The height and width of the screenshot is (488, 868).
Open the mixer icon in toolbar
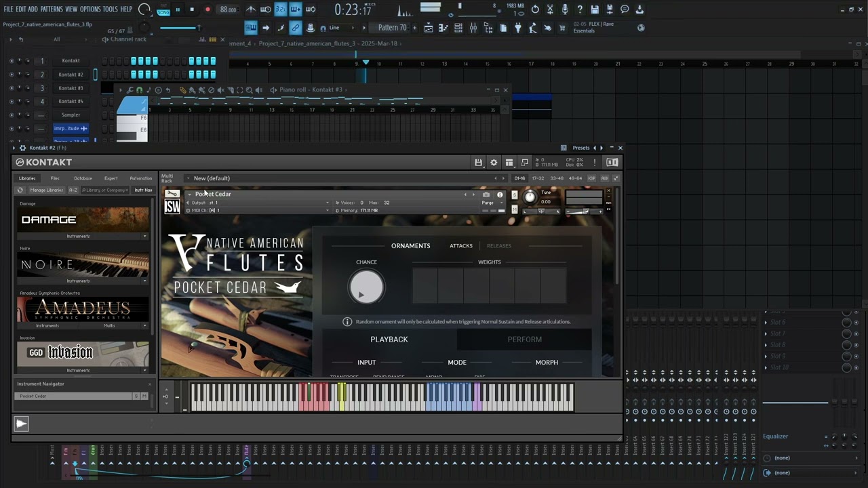pos(473,28)
